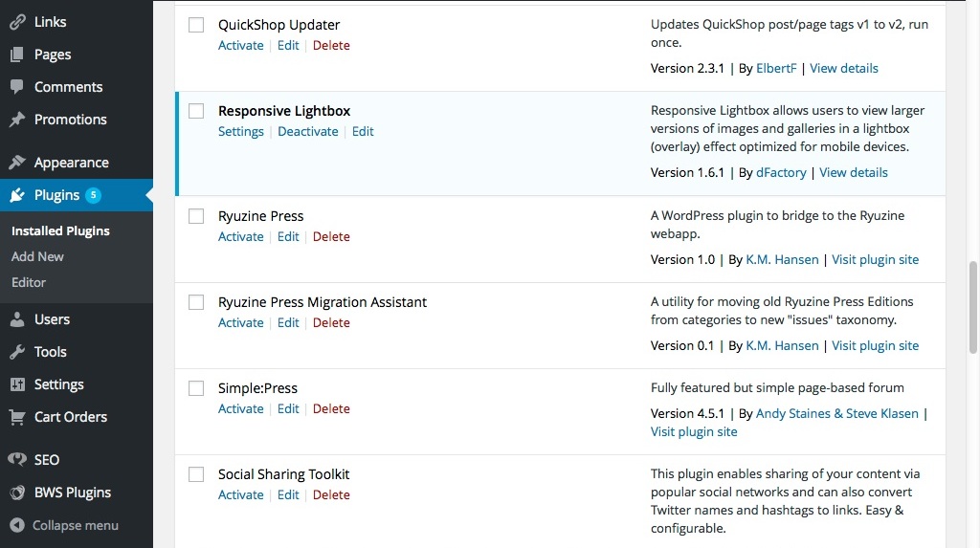This screenshot has width=980, height=548.
Task: Click the Cart Orders shopping cart icon
Action: [17, 417]
